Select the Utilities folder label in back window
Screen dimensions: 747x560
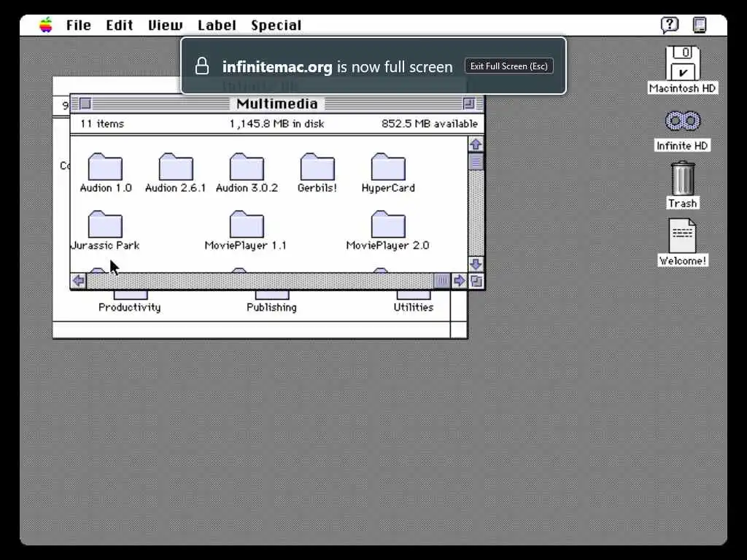[x=414, y=308]
